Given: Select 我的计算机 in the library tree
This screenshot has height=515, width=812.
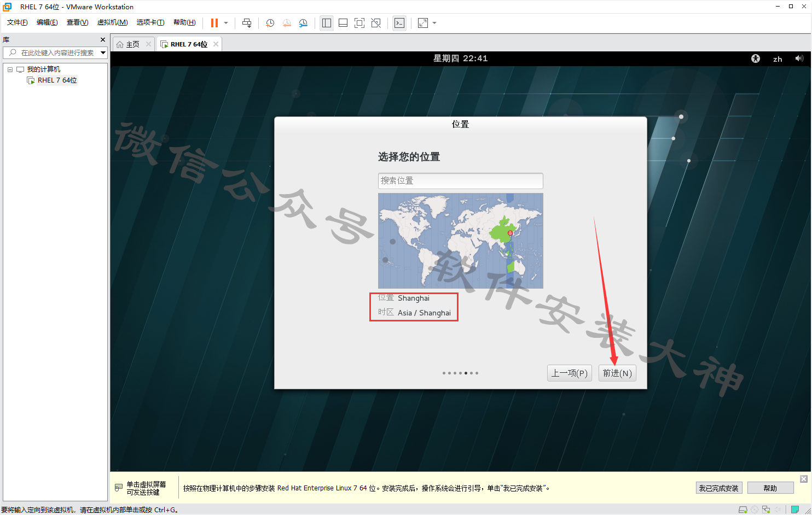Looking at the screenshot, I should click(44, 69).
